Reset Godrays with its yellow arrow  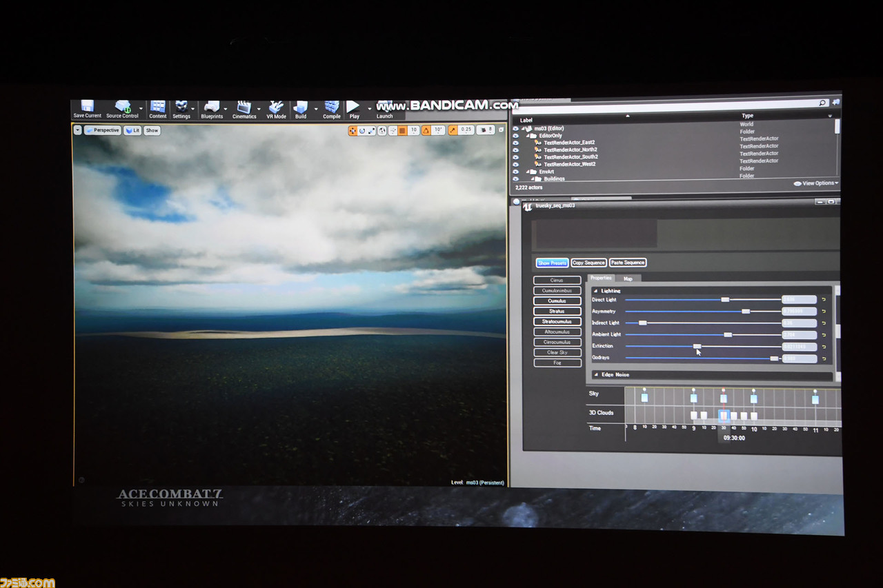click(824, 358)
